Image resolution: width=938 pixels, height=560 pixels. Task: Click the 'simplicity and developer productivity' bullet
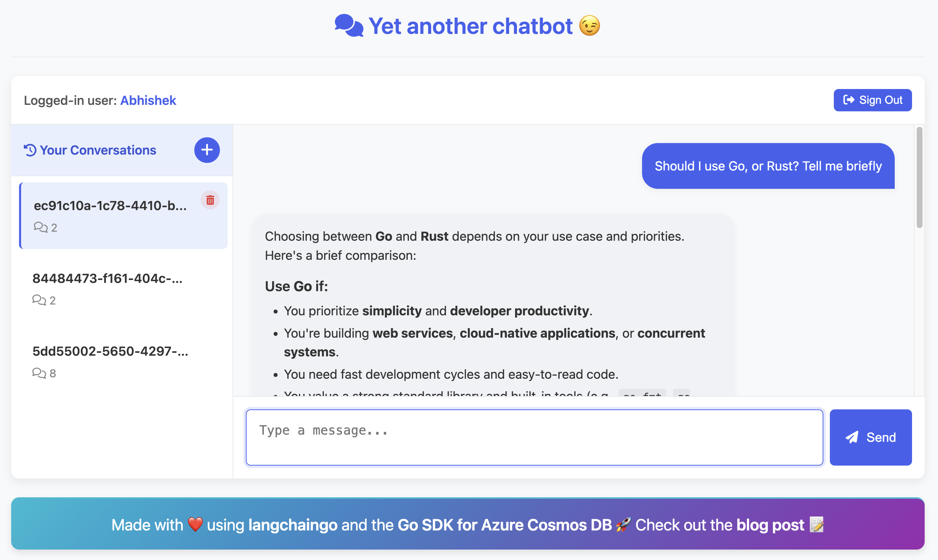(438, 311)
